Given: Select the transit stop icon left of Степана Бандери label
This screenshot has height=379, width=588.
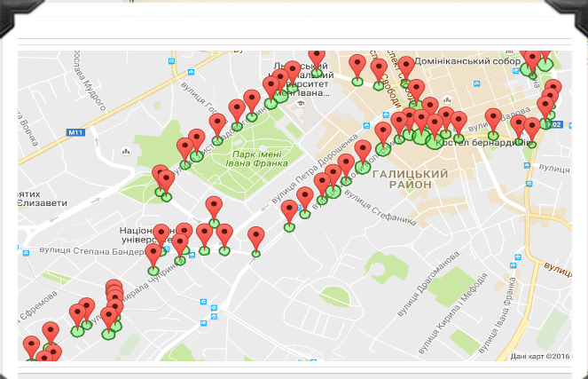Looking at the screenshot, I should 27,250.
